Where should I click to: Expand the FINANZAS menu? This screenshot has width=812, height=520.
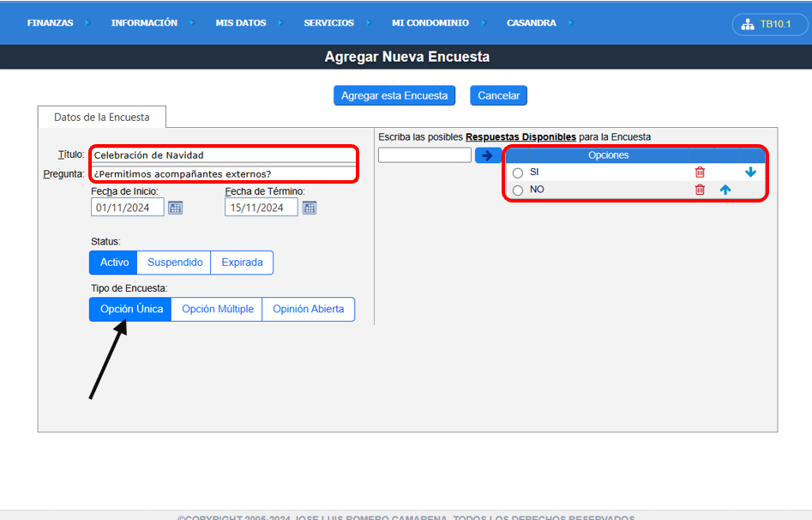51,23
